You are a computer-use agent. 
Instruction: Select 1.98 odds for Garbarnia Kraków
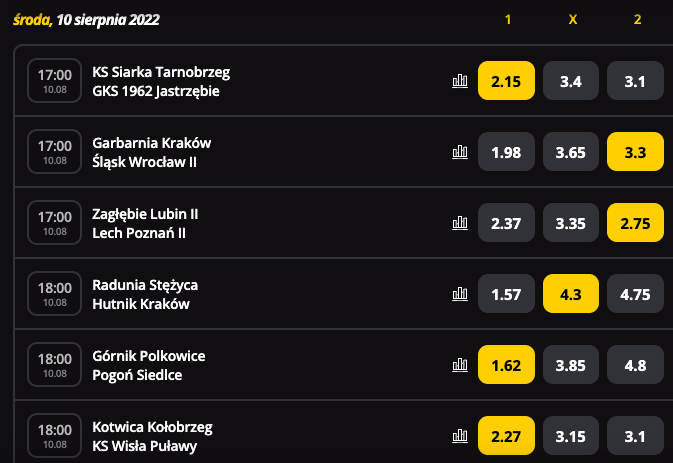506,152
